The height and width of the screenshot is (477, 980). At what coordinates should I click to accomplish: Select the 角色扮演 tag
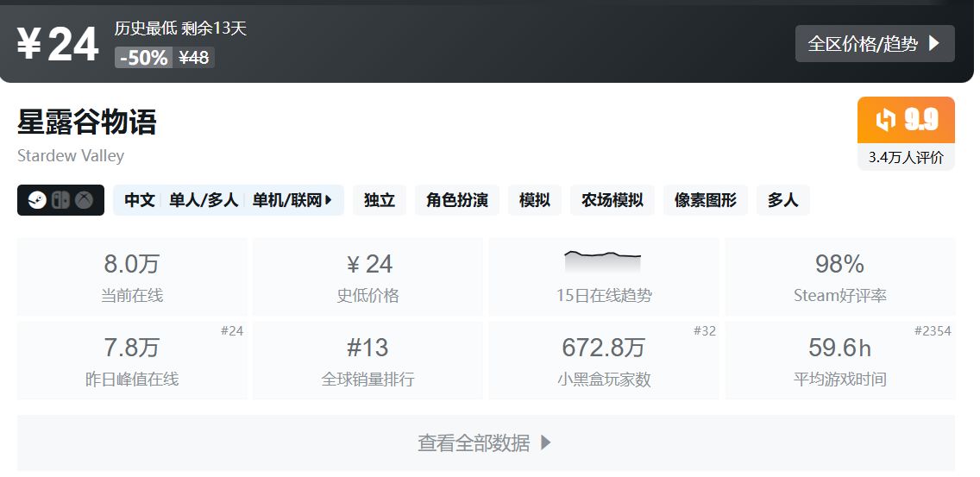point(457,200)
